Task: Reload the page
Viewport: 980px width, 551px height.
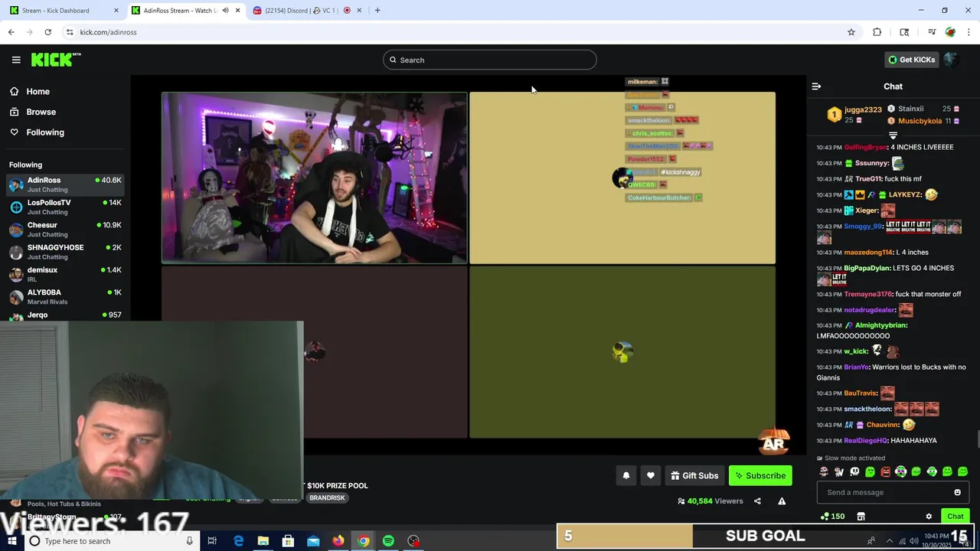Action: pyautogui.click(x=47, y=32)
